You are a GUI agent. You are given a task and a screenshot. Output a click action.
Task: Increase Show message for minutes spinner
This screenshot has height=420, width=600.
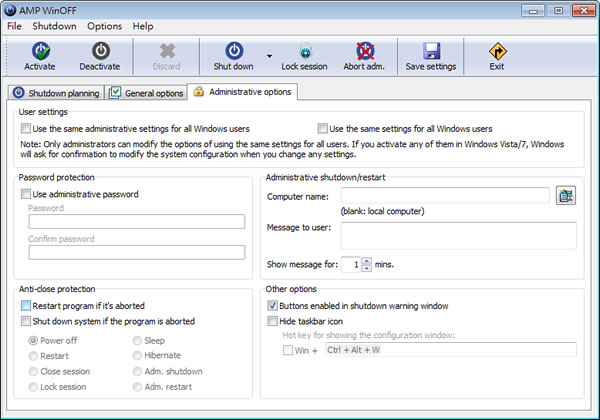[367, 261]
